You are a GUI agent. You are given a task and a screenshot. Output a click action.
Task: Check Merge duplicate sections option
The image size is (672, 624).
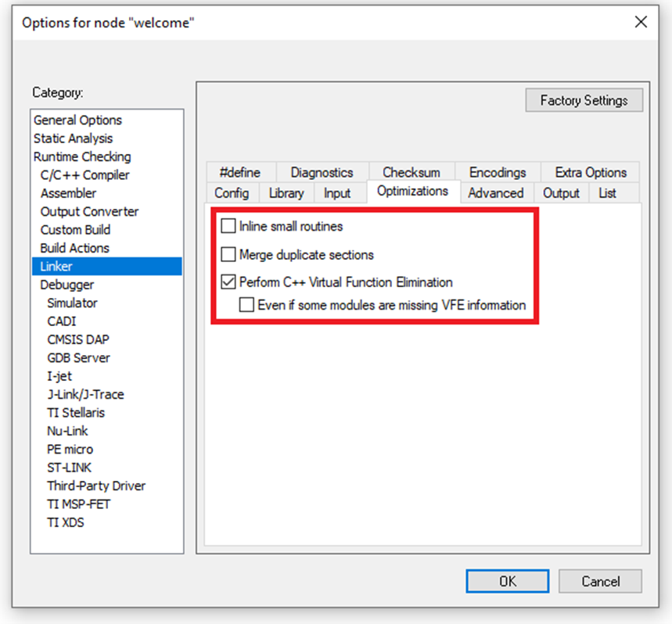pos(228,255)
